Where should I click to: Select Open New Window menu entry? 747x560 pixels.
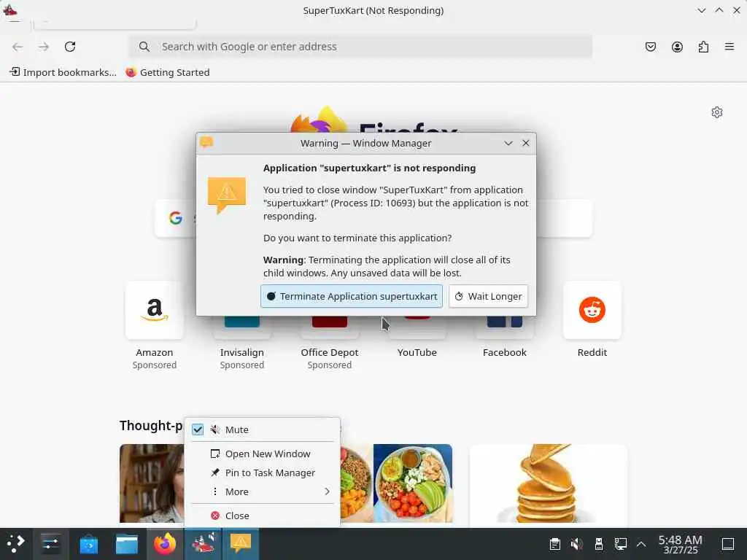(263, 454)
